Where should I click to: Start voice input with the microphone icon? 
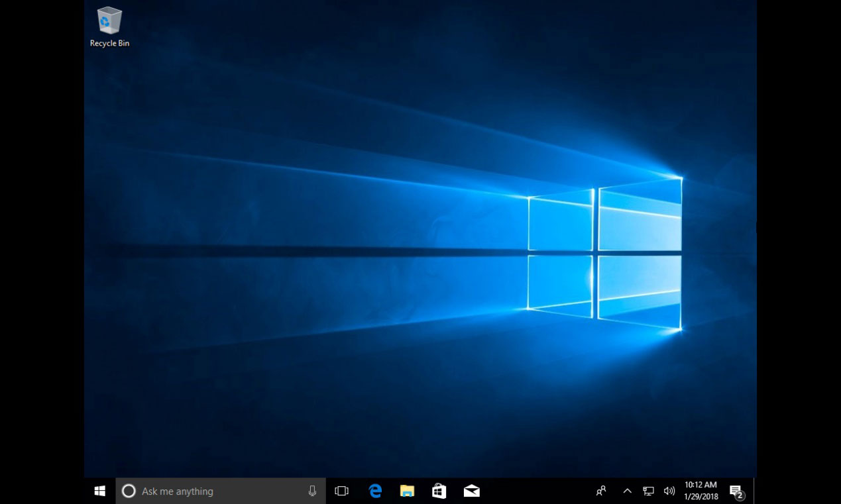311,491
